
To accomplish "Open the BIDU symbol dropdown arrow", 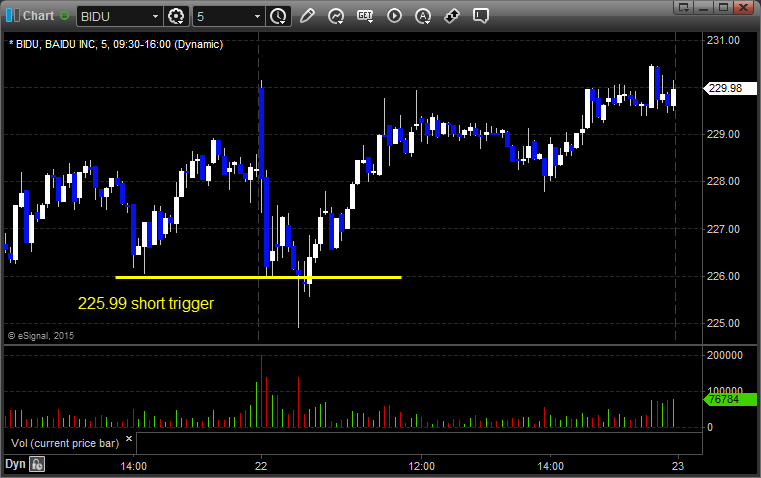I will pyautogui.click(x=155, y=16).
